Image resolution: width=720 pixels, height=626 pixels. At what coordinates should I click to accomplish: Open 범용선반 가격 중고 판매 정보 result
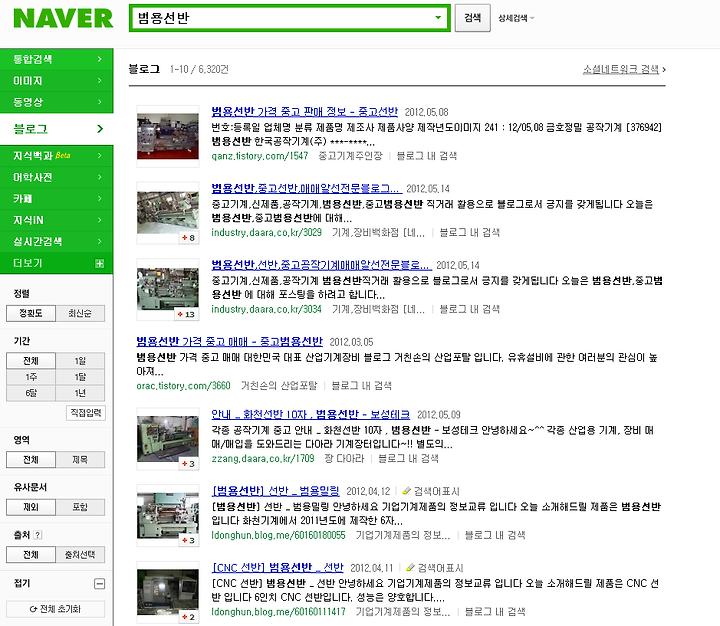[304, 112]
